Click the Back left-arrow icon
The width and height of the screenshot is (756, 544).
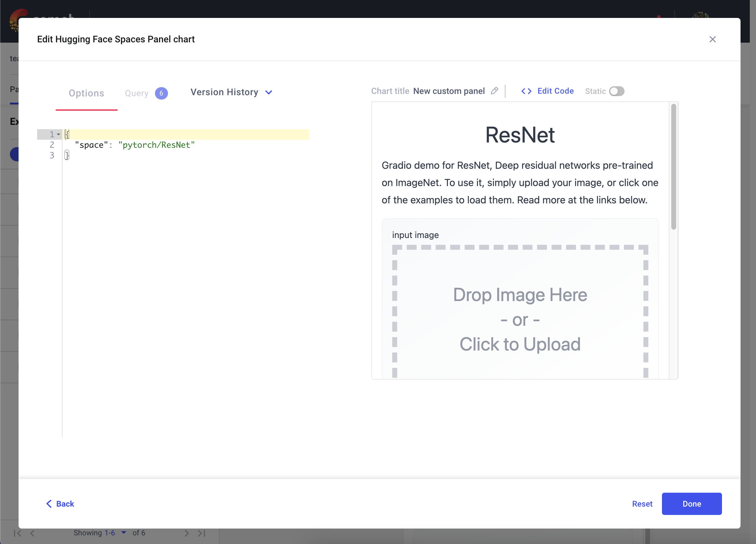pyautogui.click(x=49, y=504)
